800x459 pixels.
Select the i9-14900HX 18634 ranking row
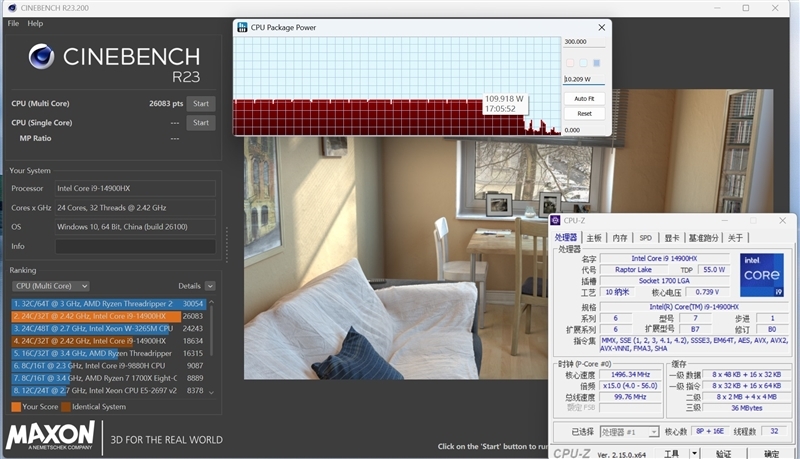tap(108, 341)
